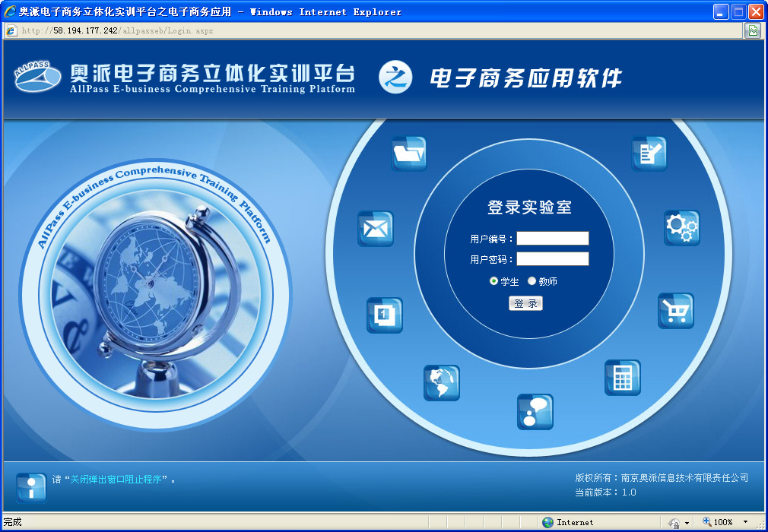Image resolution: width=768 pixels, height=532 pixels.
Task: Click the globe clock picture
Action: (156, 294)
